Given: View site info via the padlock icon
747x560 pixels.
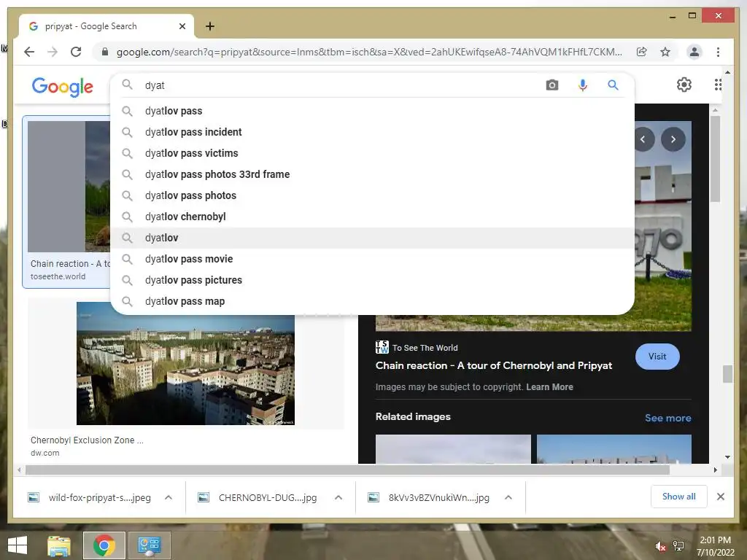Looking at the screenshot, I should (105, 52).
